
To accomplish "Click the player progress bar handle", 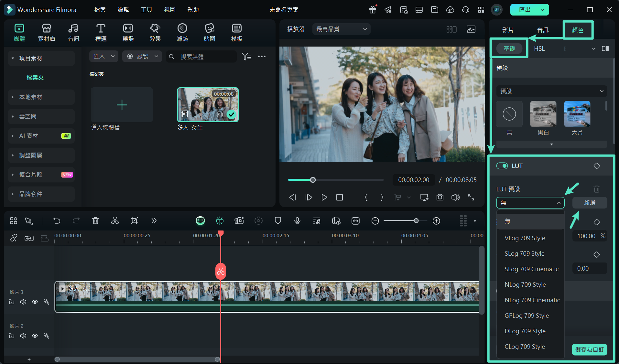I will (313, 180).
